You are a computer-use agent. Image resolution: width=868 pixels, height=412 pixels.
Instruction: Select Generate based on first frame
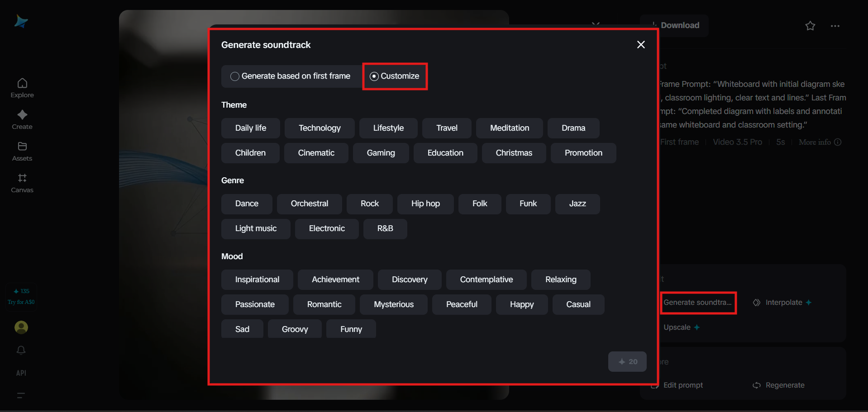235,76
